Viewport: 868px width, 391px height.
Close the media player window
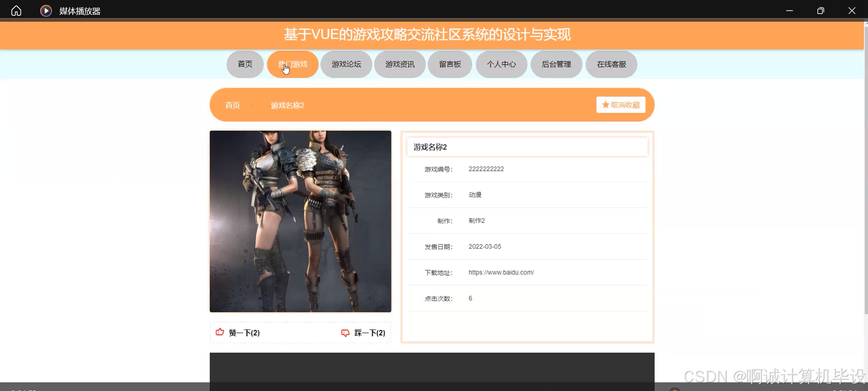(x=852, y=11)
